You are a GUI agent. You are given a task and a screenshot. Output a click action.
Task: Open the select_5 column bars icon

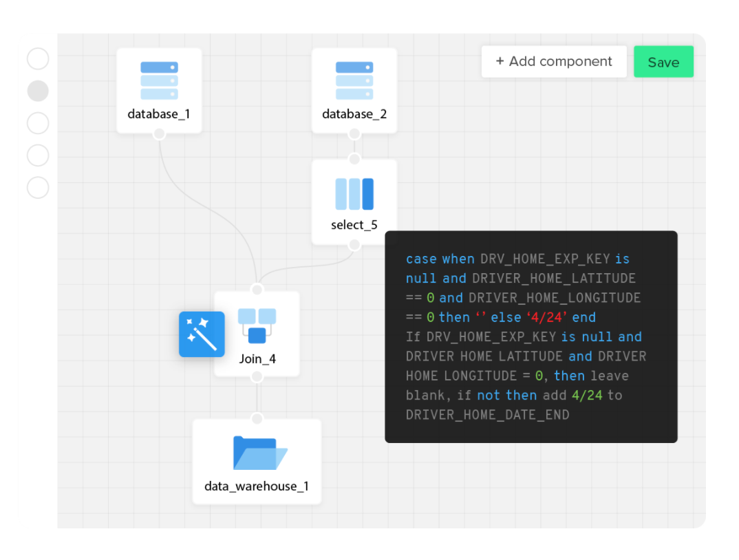coord(354,195)
